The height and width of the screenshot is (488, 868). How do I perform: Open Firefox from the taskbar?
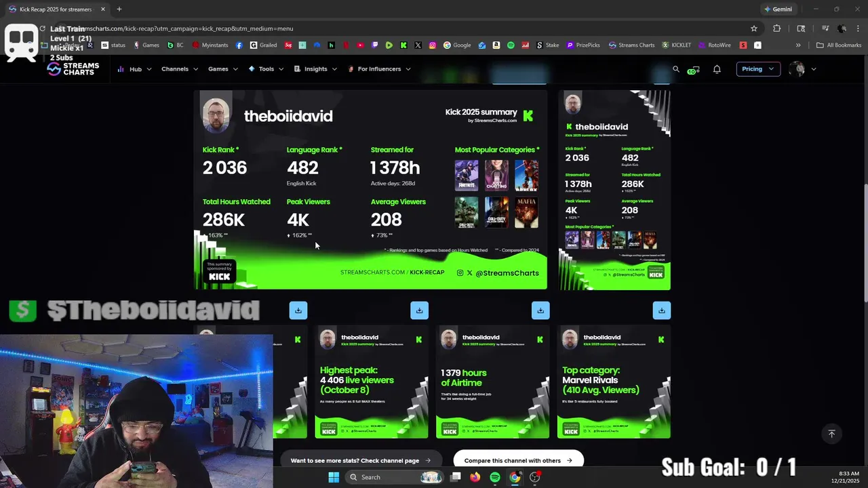pos(475,477)
